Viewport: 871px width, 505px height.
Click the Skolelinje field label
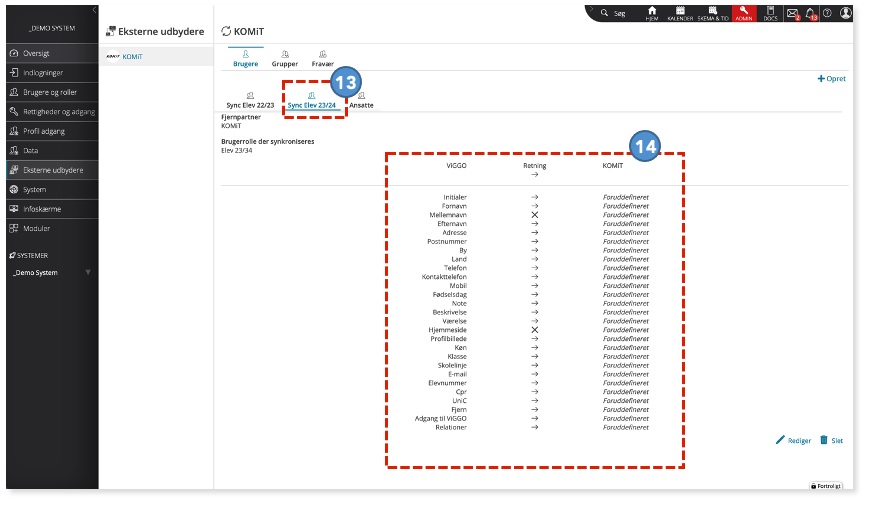tap(452, 366)
